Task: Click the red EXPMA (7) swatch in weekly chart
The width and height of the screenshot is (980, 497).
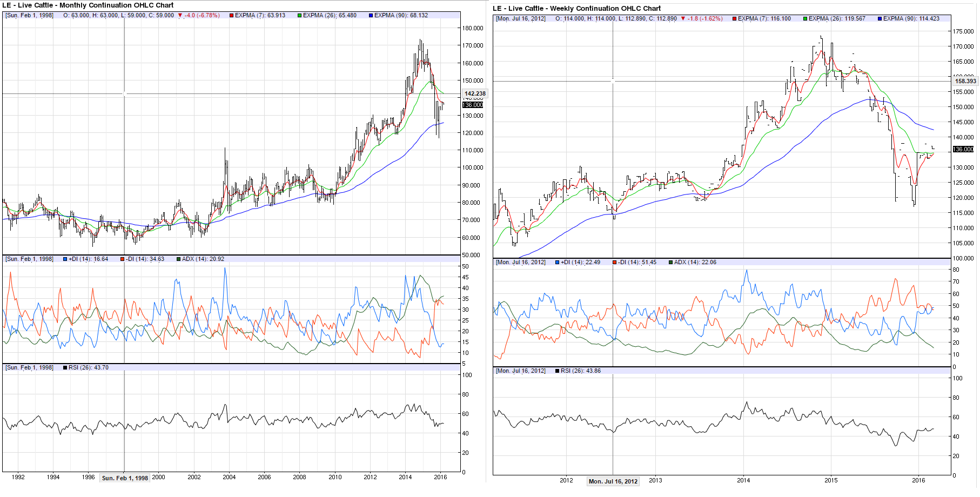Action: coord(734,19)
